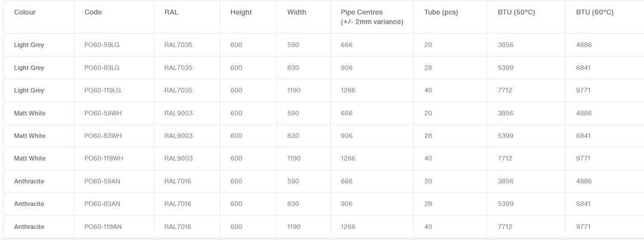Select the 9771 value in PO60-119LG row
This screenshot has height=240, width=644.
pyautogui.click(x=583, y=90)
